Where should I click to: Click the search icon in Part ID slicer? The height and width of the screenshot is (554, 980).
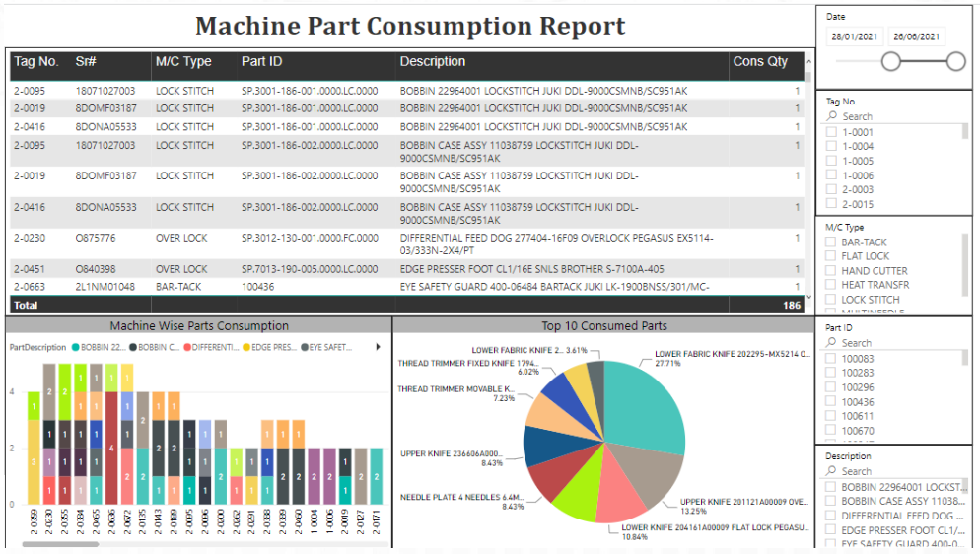832,343
